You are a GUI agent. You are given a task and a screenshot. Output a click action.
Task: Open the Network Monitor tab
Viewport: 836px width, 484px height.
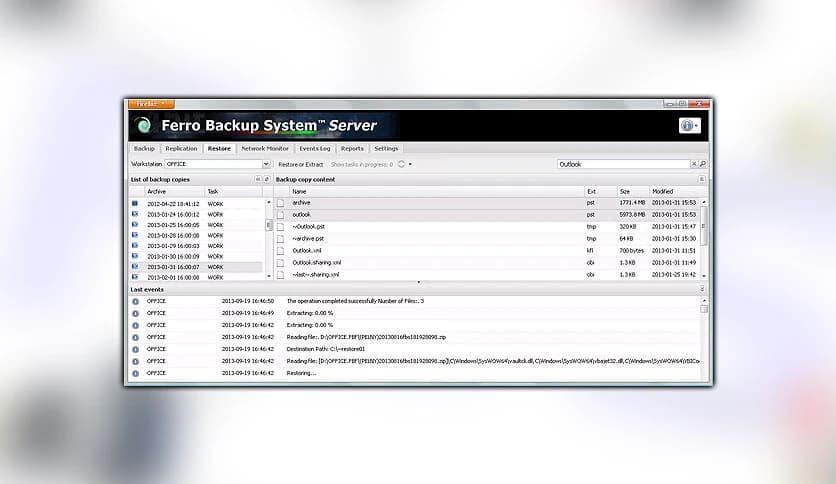point(265,149)
